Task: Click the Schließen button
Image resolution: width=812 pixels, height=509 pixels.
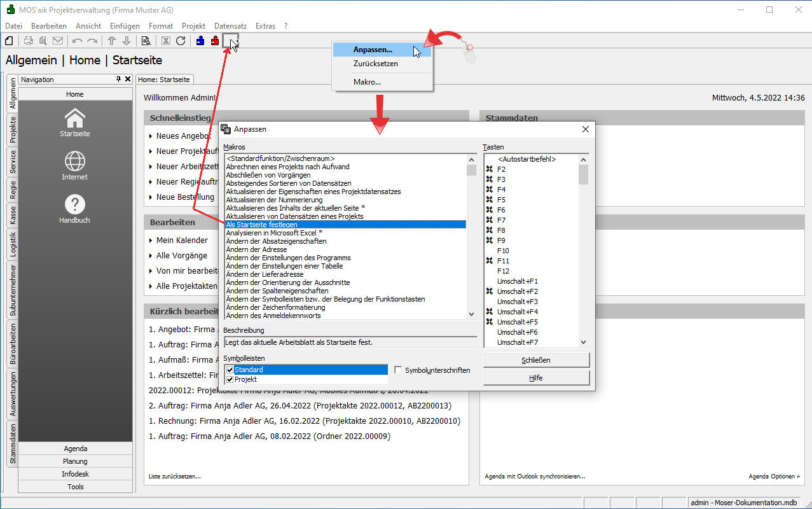Action: click(536, 360)
